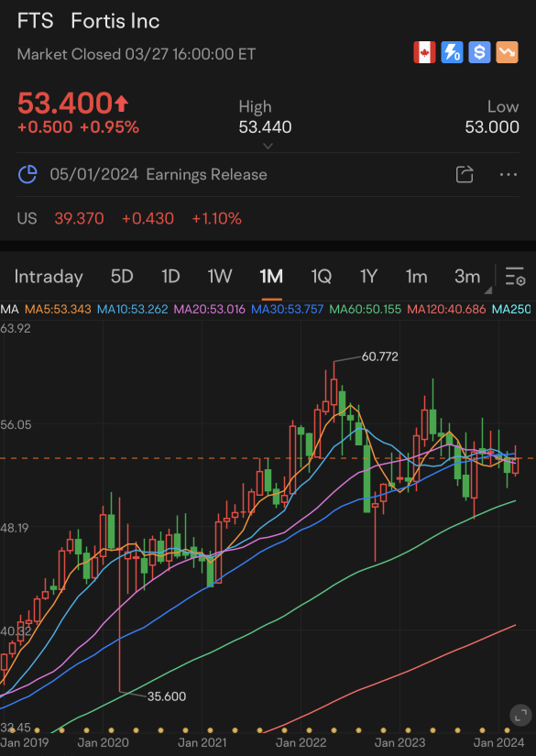
Task: Select the Intraday tab
Action: point(49,277)
